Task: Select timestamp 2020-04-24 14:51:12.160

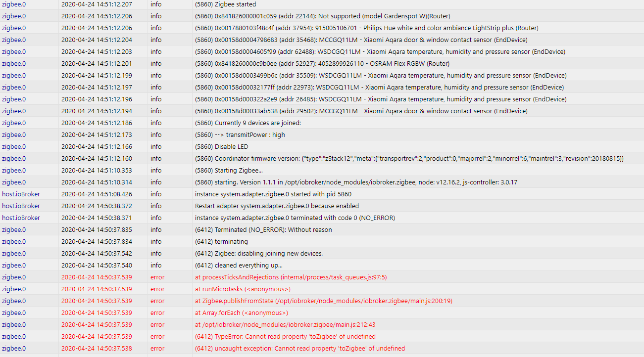Action: (97, 159)
